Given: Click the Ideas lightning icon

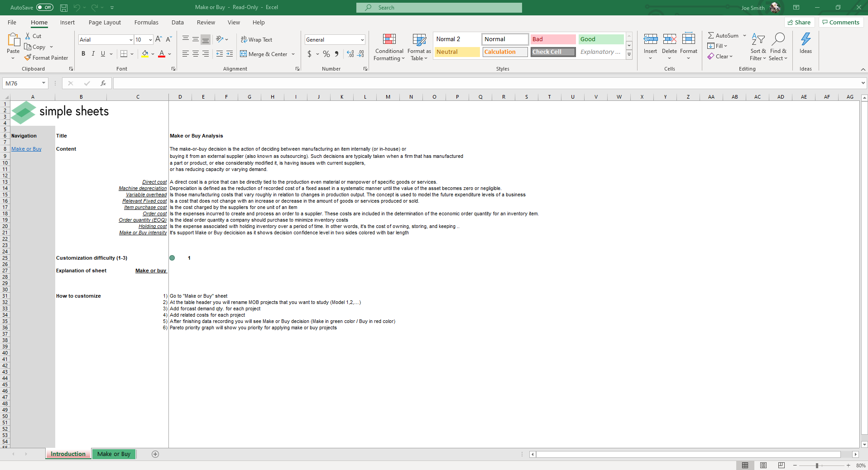Looking at the screenshot, I should pyautogui.click(x=806, y=39).
